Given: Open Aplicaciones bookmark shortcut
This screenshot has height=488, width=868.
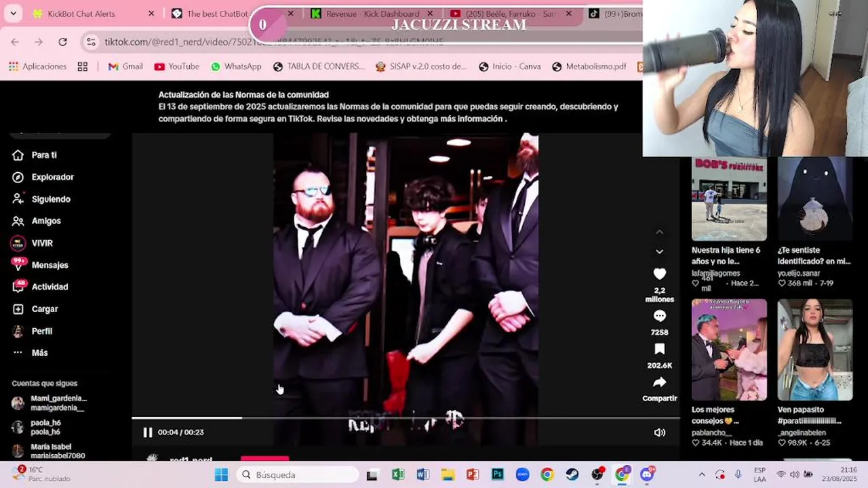Looking at the screenshot, I should click(x=37, y=66).
